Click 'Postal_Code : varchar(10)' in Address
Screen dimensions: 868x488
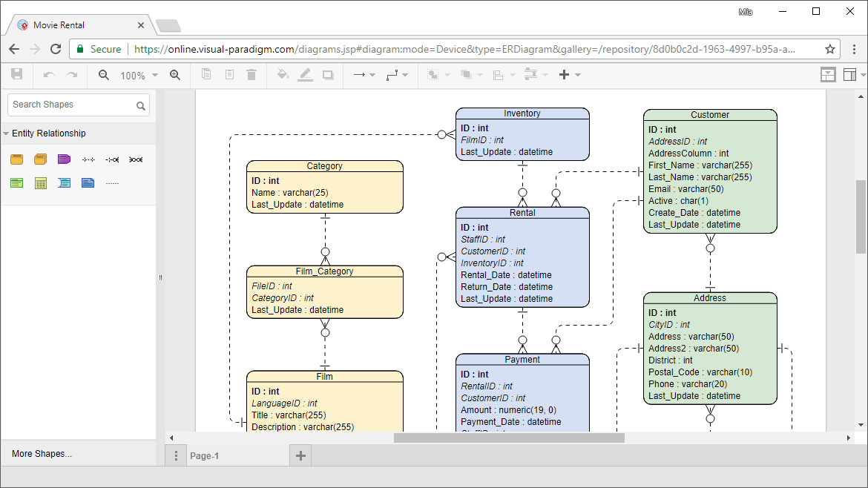pos(700,372)
